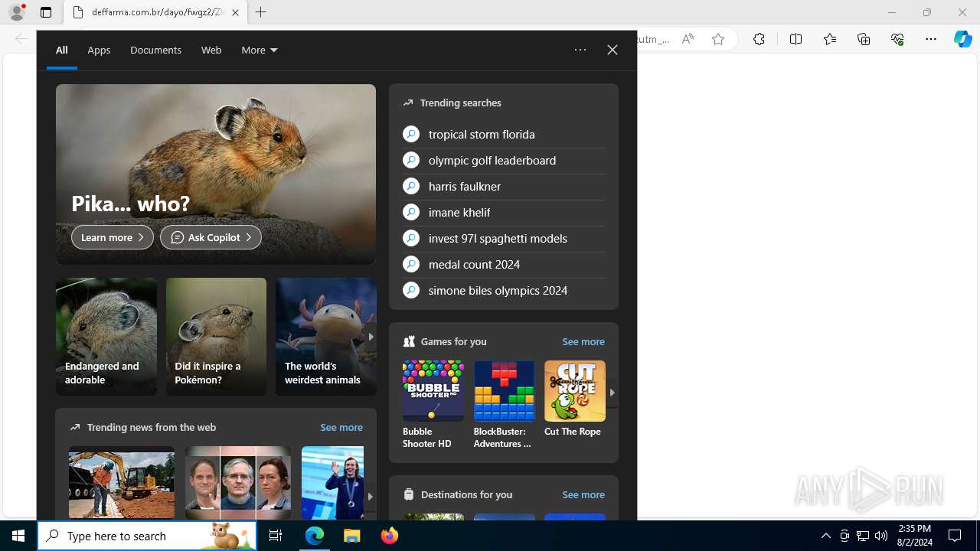Open the Did it inspire a Pokémon card
Image resolution: width=980 pixels, height=551 pixels.
coord(216,337)
